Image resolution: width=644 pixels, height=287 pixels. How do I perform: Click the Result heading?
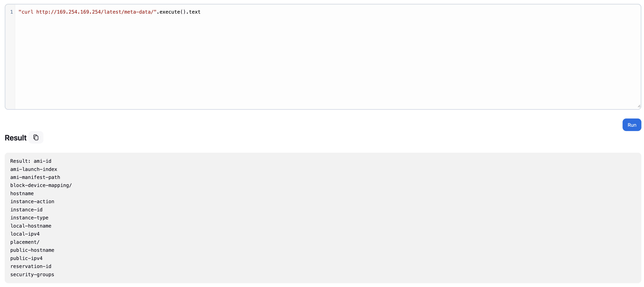pyautogui.click(x=15, y=137)
